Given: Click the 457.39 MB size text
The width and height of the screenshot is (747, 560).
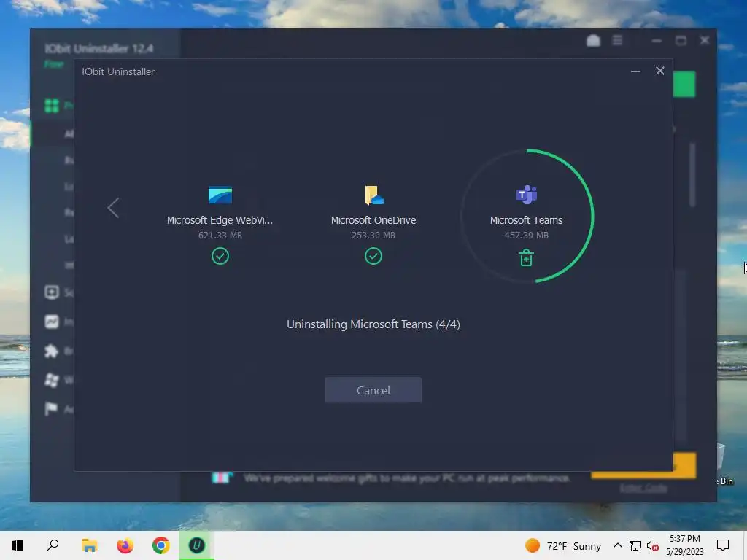Looking at the screenshot, I should pyautogui.click(x=526, y=236).
